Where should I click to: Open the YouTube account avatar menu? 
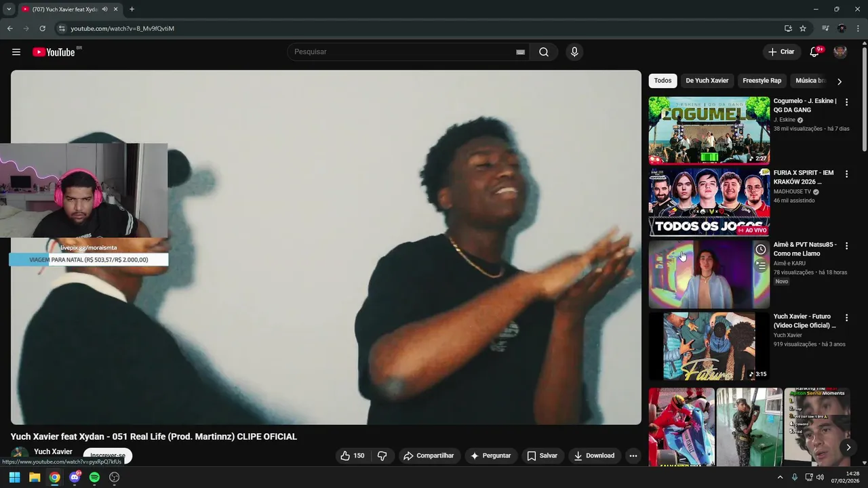pos(840,52)
